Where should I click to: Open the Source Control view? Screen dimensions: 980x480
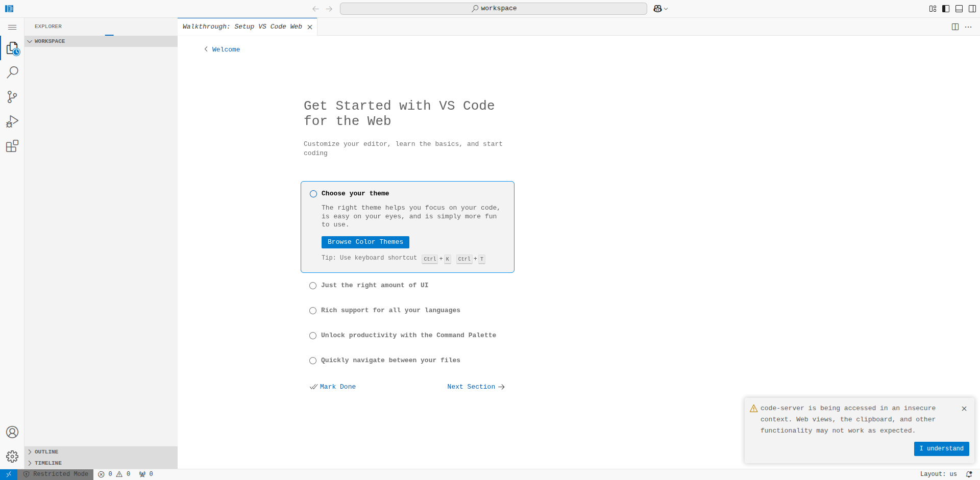12,97
